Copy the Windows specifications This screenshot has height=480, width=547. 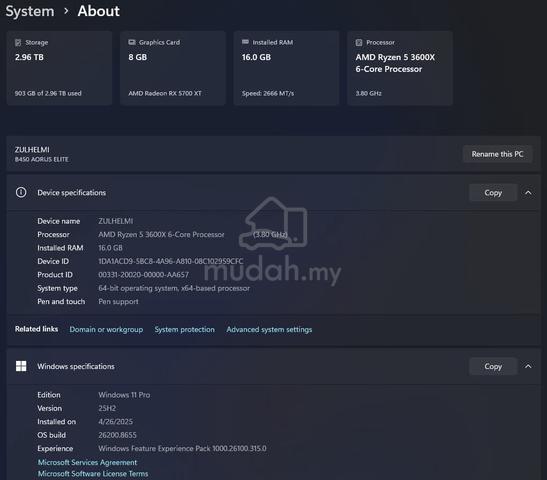(x=493, y=366)
